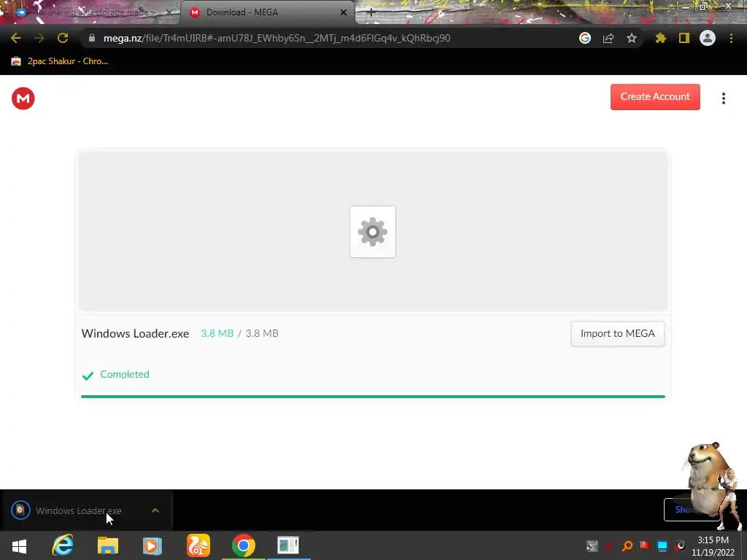Click the gear file preview thumbnail
The width and height of the screenshot is (747, 560).
point(373,232)
